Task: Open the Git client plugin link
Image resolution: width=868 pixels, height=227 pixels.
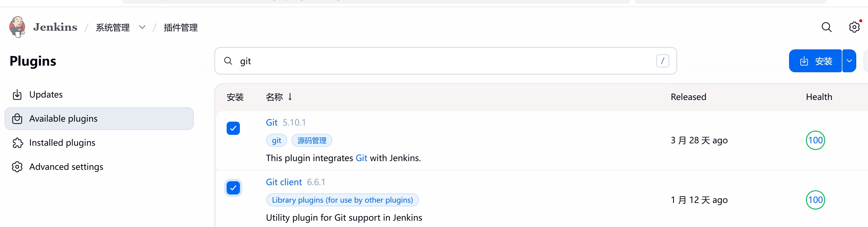Action: pyautogui.click(x=284, y=182)
